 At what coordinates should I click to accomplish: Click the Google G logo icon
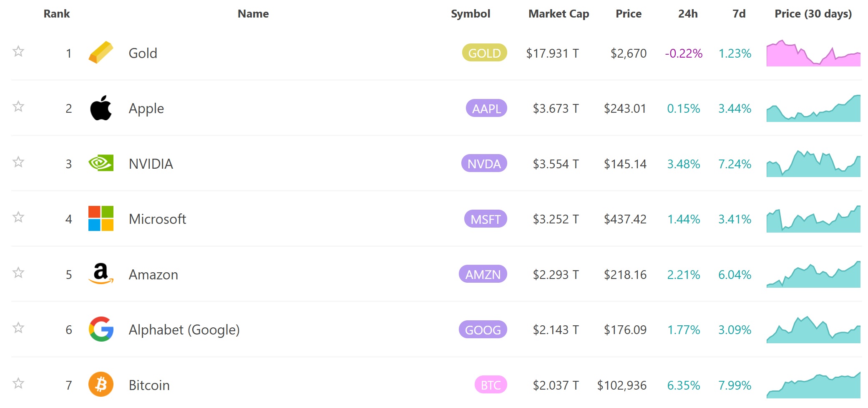click(x=101, y=329)
